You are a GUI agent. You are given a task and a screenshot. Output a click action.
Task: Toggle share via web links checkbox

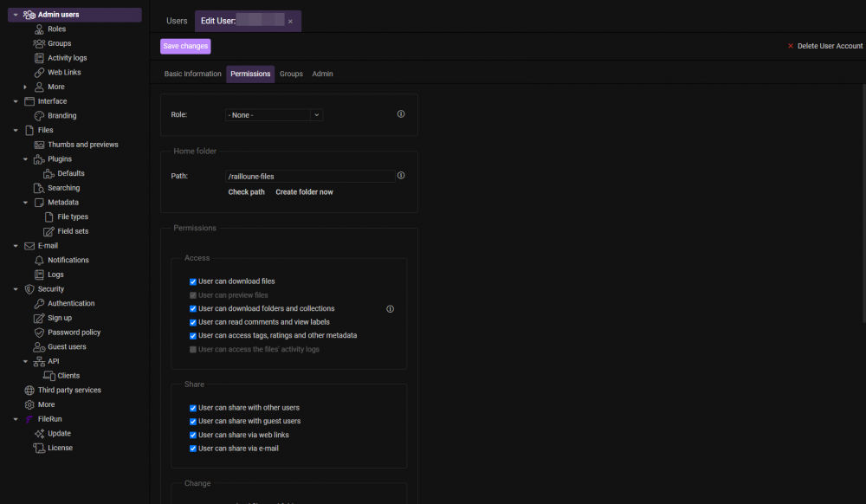193,435
